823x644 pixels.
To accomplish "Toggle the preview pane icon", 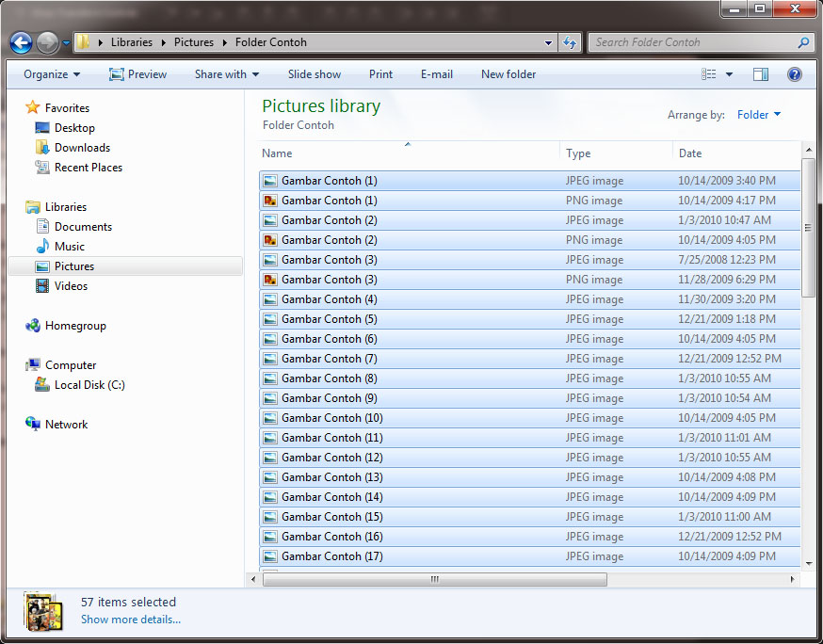I will click(761, 74).
